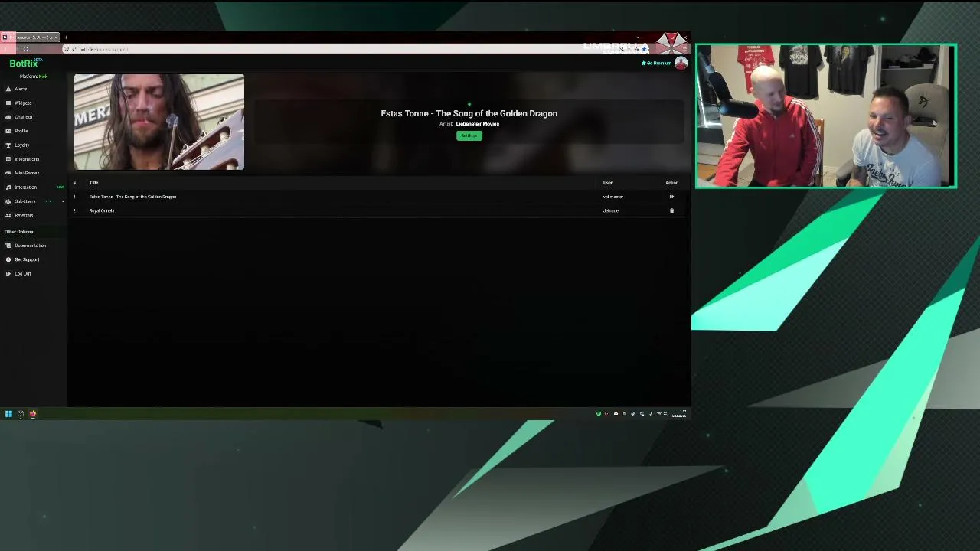Viewport: 980px width, 551px height.
Task: Skip the Estas Tonne song
Action: [x=671, y=197]
